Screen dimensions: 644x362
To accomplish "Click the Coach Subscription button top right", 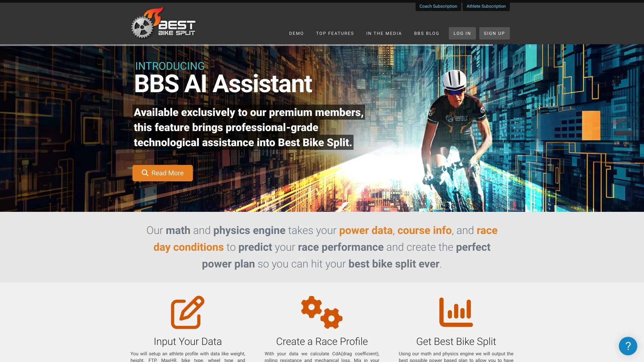I will [x=438, y=6].
